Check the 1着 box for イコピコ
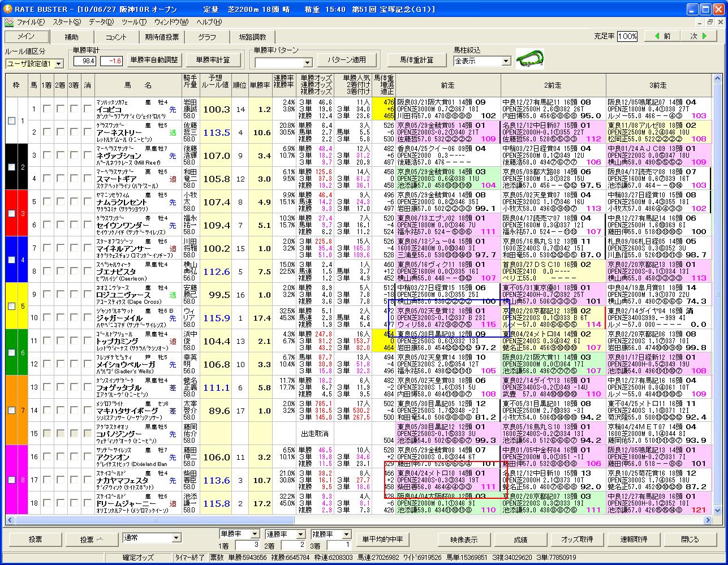Viewport: 728px width, 565px height. [46, 109]
